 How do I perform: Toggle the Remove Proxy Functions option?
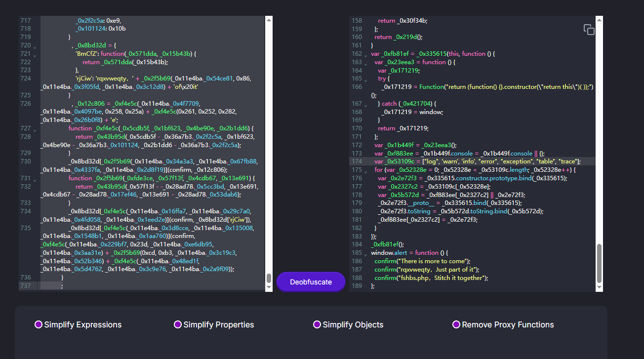coord(456,324)
